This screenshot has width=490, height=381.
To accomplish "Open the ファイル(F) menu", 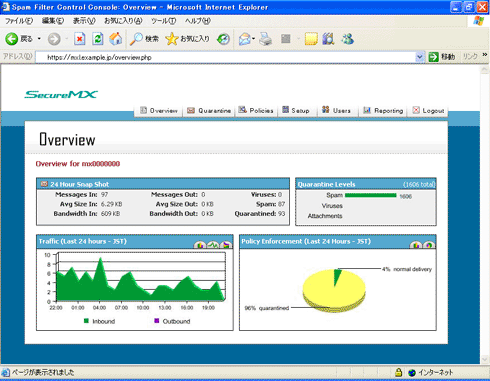I will 19,21.
